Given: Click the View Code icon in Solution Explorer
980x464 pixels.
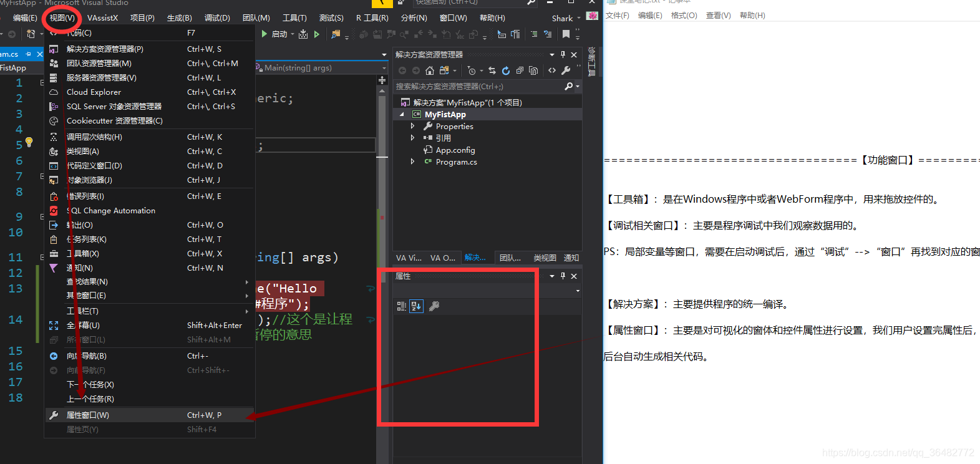Looking at the screenshot, I should click(552, 70).
